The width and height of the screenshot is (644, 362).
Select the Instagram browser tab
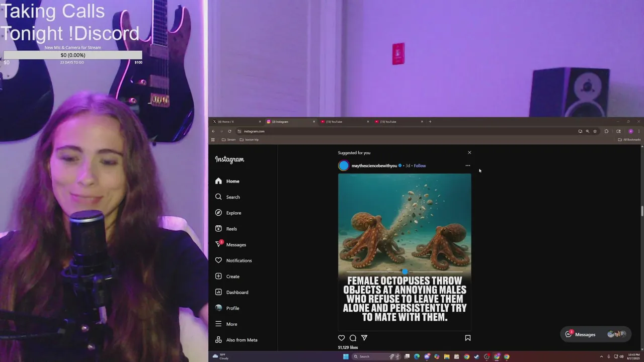(290, 122)
